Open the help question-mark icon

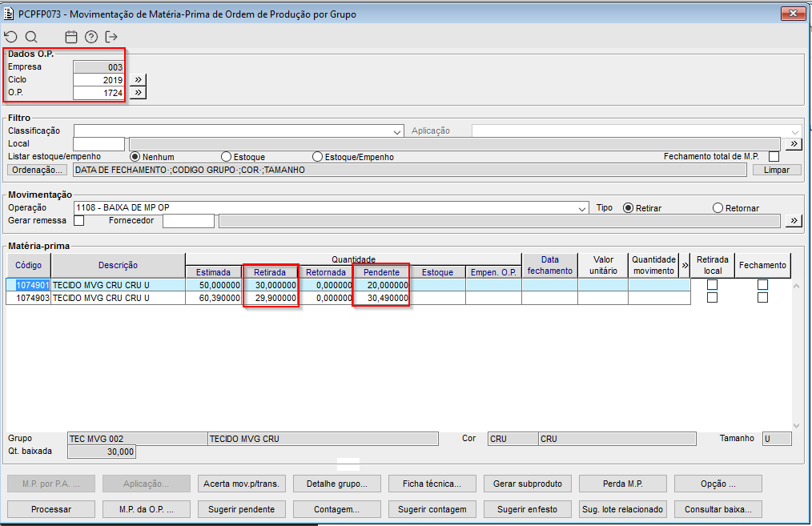pyautogui.click(x=91, y=37)
